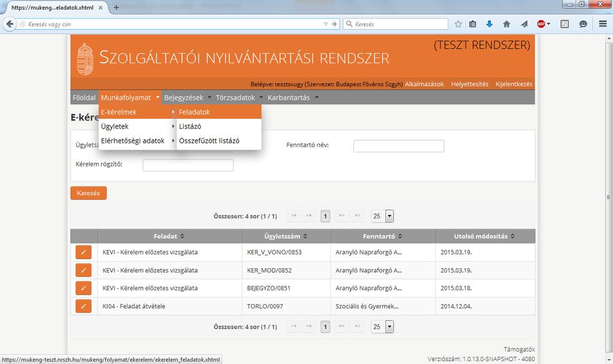Click first page arrow in bottom paginator
The width and height of the screenshot is (613, 364).
click(x=293, y=326)
